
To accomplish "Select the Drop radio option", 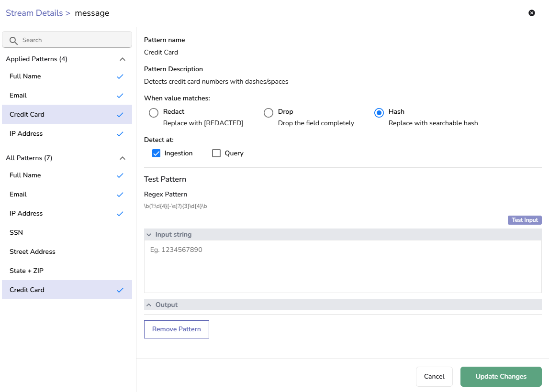I will pos(269,113).
